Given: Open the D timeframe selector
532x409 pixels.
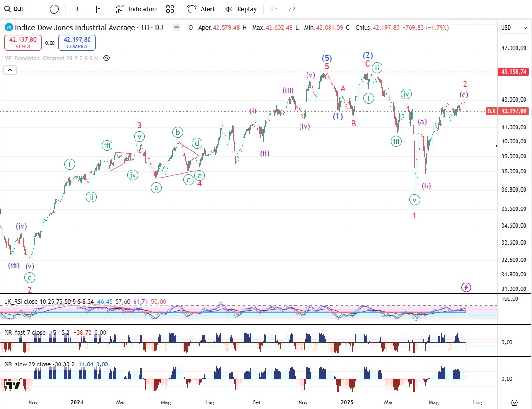Looking at the screenshot, I should pyautogui.click(x=76, y=9).
